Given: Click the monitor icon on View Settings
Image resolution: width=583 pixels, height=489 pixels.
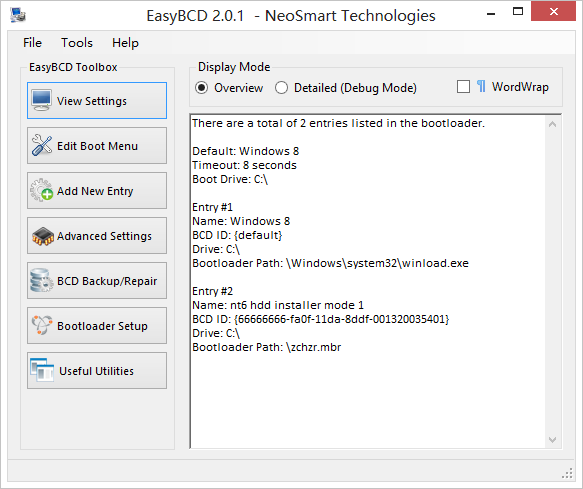Looking at the screenshot, I should coord(41,100).
